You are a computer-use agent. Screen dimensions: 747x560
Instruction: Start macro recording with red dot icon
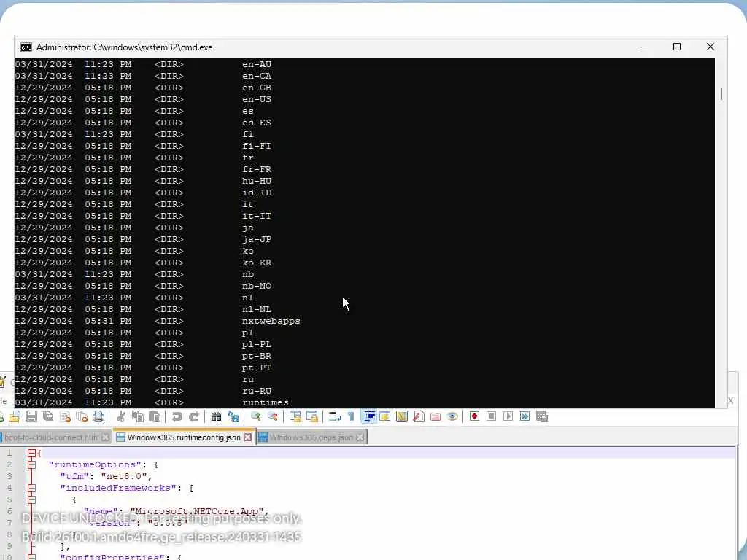(x=474, y=416)
